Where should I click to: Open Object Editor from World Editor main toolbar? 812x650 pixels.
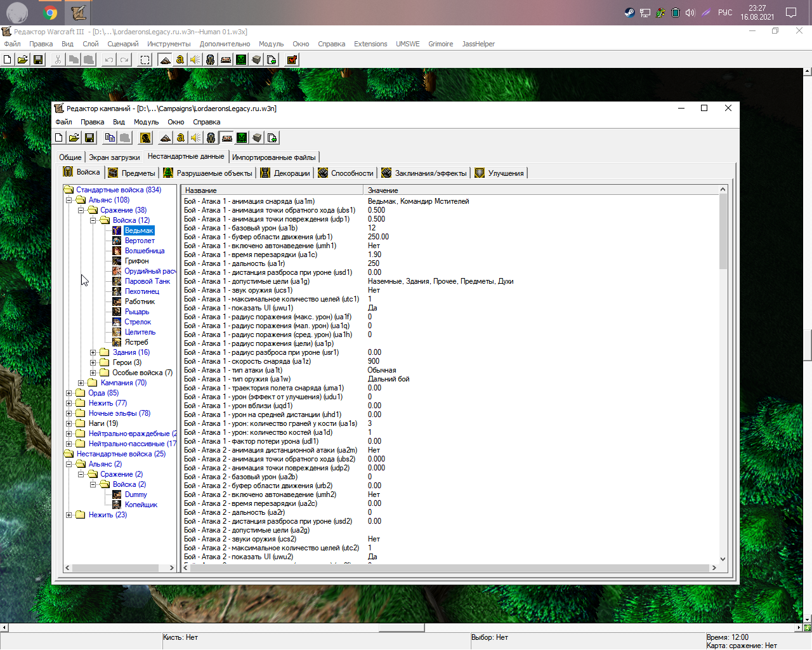coord(211,60)
